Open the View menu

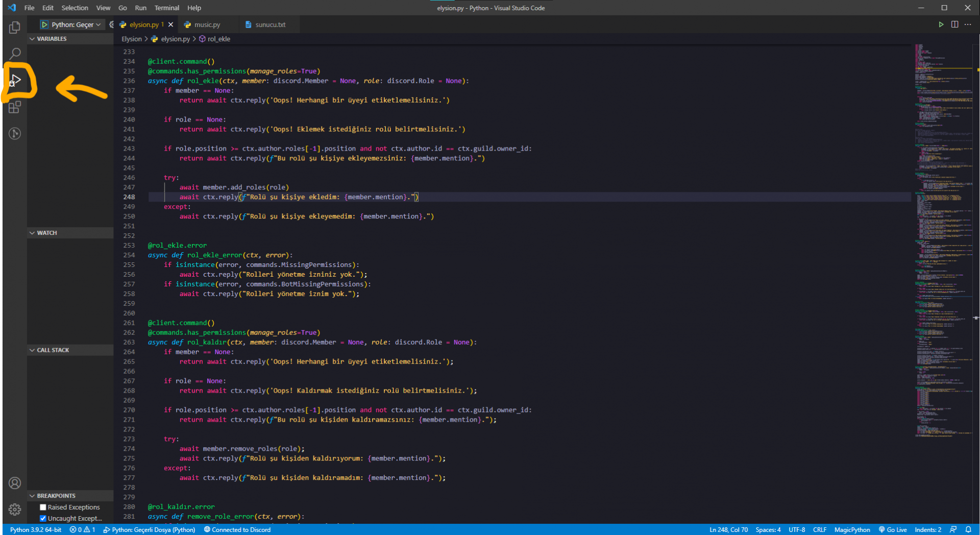103,8
